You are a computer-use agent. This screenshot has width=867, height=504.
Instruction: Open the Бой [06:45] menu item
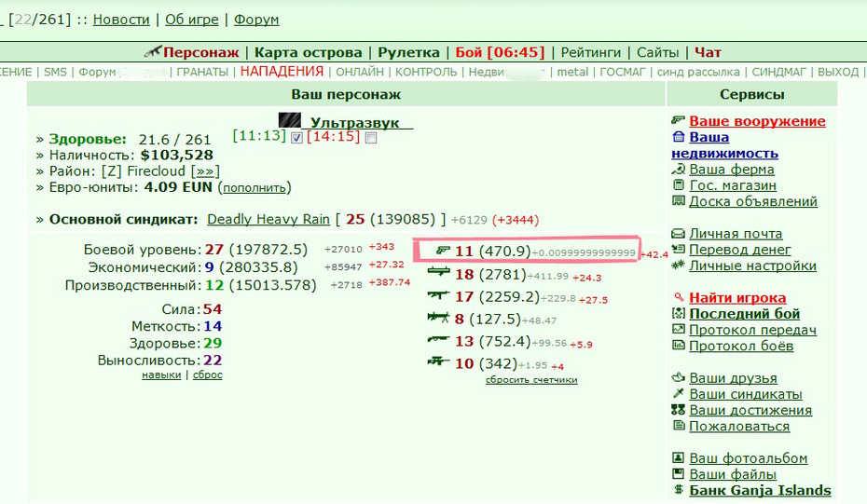(500, 52)
